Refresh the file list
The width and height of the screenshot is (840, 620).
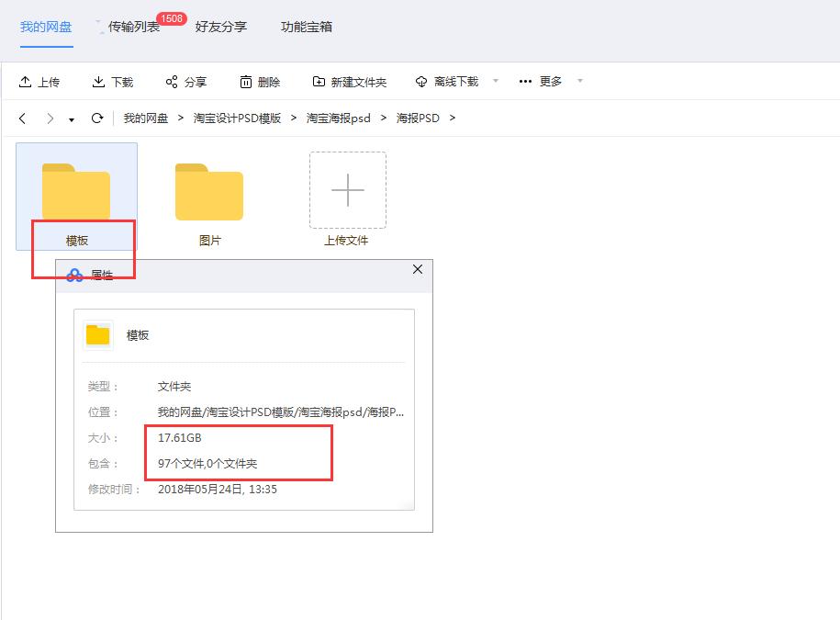click(x=96, y=118)
